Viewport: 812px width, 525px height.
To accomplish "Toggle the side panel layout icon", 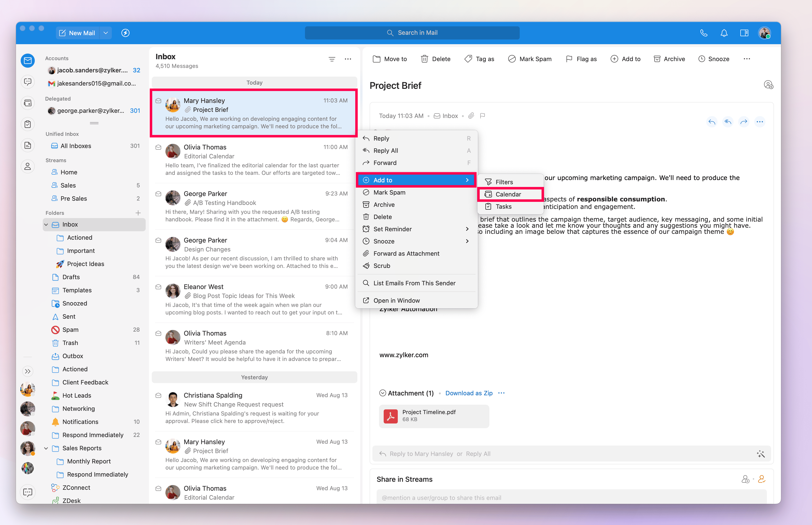I will tap(744, 33).
